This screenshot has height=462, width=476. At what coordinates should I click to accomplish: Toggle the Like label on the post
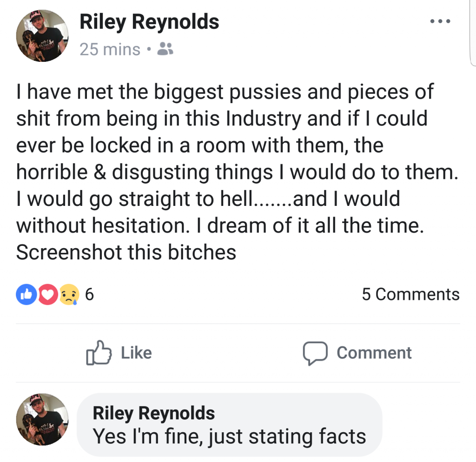pos(136,353)
